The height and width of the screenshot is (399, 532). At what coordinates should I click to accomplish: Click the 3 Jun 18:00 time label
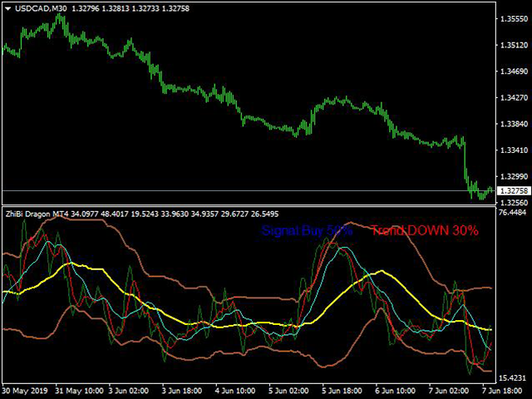pyautogui.click(x=183, y=391)
